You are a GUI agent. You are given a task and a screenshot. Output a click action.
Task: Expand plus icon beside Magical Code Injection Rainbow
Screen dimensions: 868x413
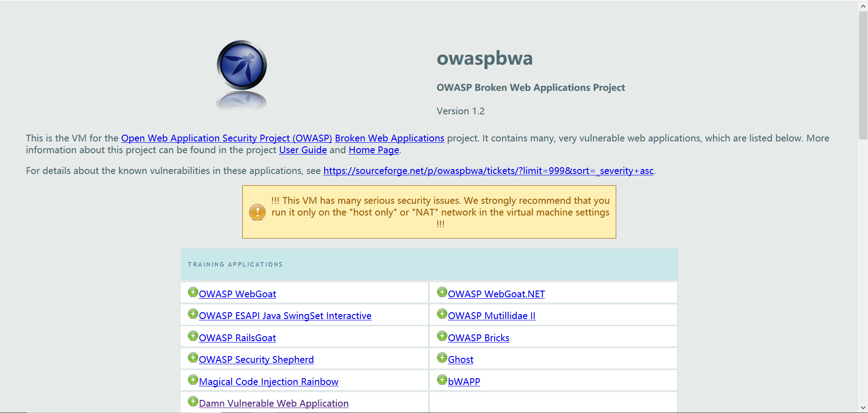[193, 380]
